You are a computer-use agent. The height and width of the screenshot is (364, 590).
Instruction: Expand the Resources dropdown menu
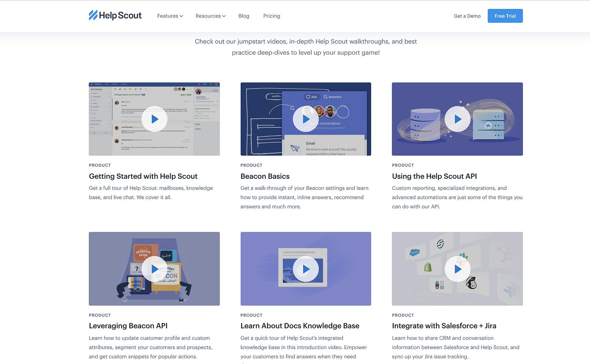210,16
